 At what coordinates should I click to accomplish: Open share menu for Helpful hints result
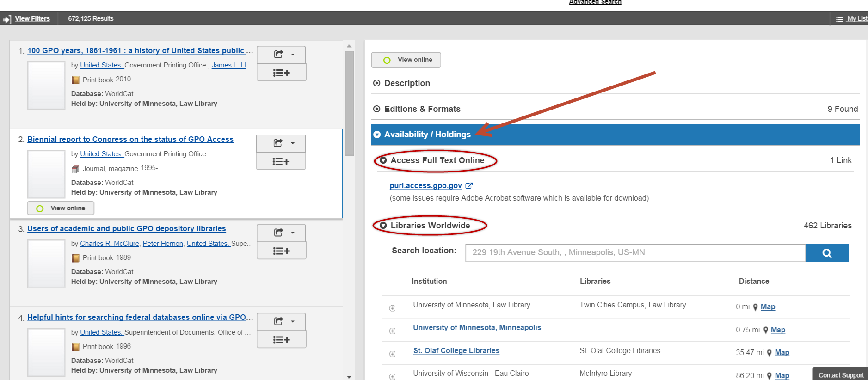[x=281, y=321]
